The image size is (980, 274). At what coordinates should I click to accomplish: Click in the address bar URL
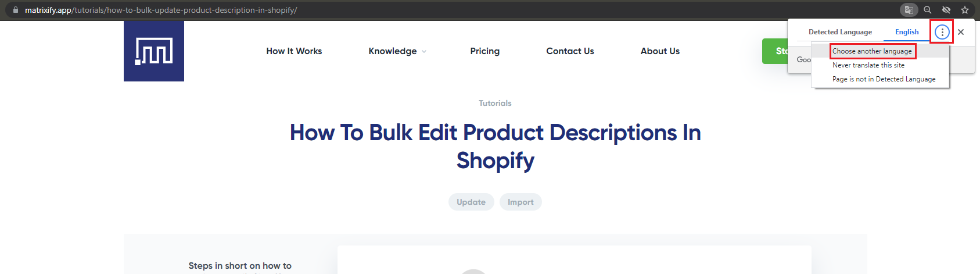tap(174, 10)
